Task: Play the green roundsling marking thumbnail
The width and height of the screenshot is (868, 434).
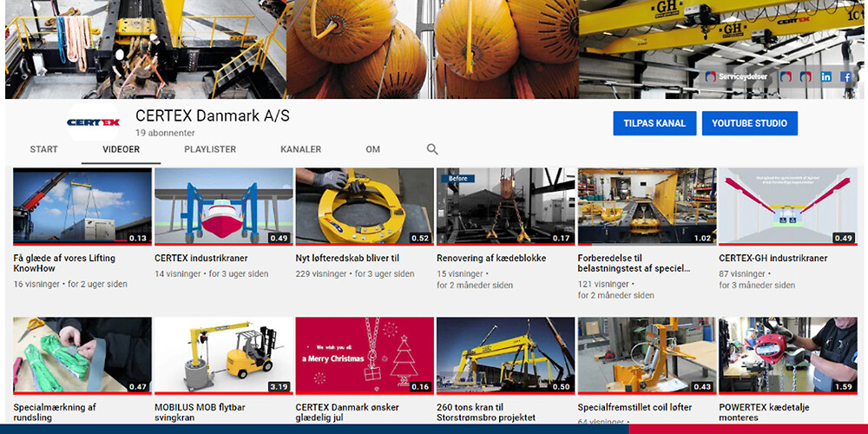Action: [x=82, y=355]
